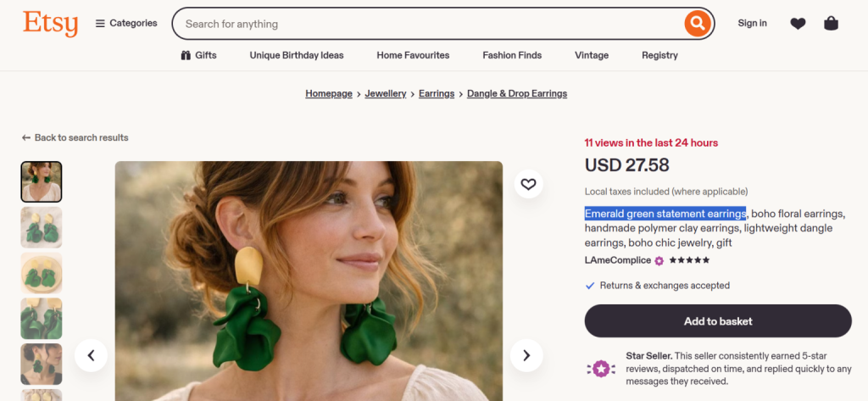Click the main product photo
This screenshot has width=868, height=401.
pos(309,281)
